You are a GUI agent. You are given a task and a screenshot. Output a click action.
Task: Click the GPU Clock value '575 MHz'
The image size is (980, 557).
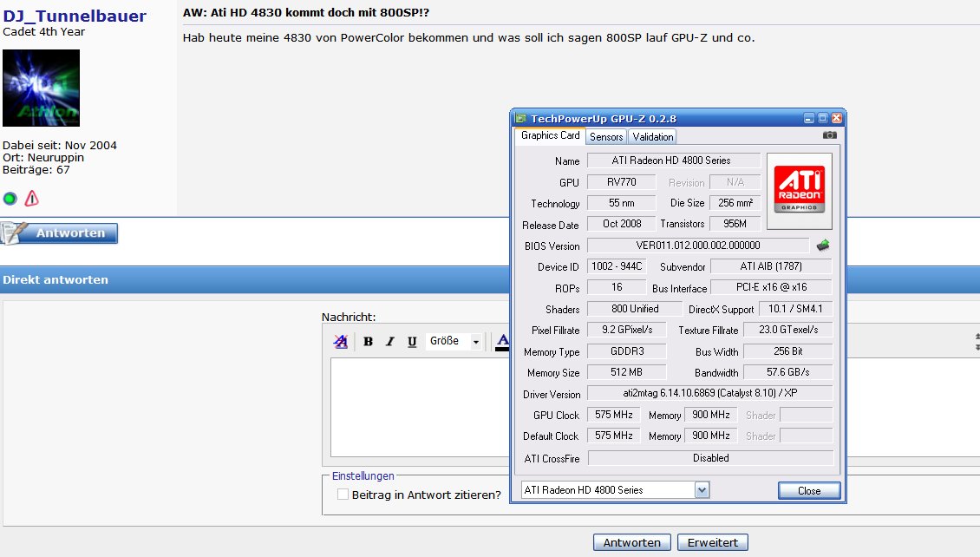point(614,415)
